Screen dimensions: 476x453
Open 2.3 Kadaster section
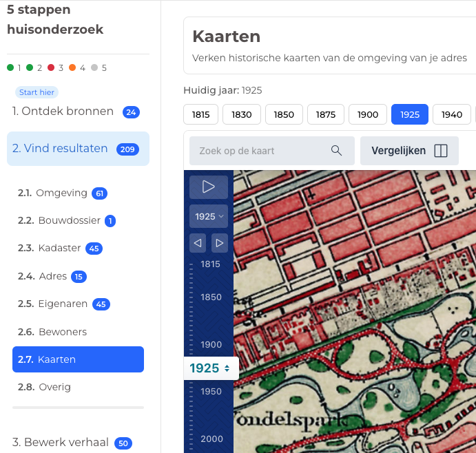(59, 249)
